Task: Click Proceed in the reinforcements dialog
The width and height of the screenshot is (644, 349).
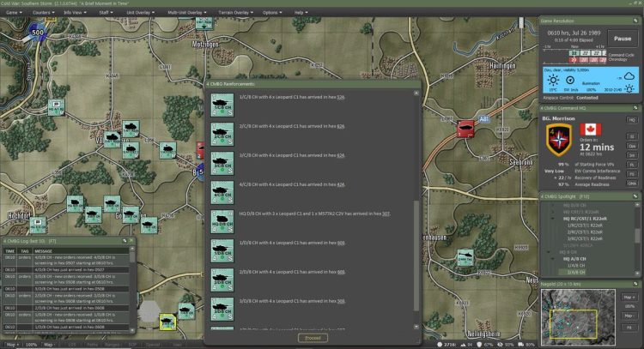Action: coord(313,338)
